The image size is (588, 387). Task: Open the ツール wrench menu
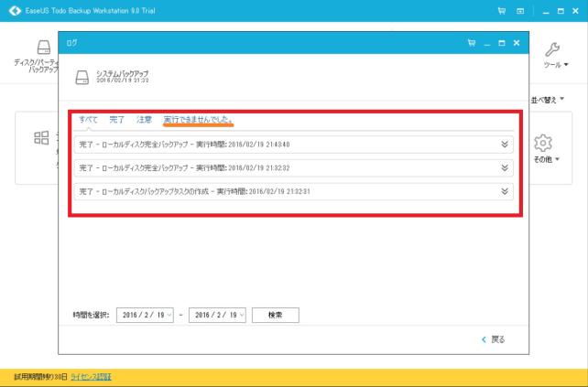coord(556,56)
